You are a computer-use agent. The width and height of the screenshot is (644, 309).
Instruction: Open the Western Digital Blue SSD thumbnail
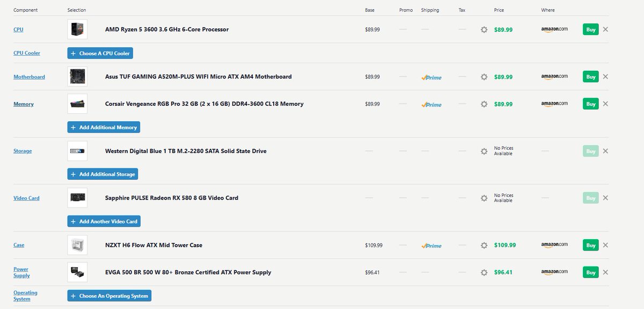77,151
